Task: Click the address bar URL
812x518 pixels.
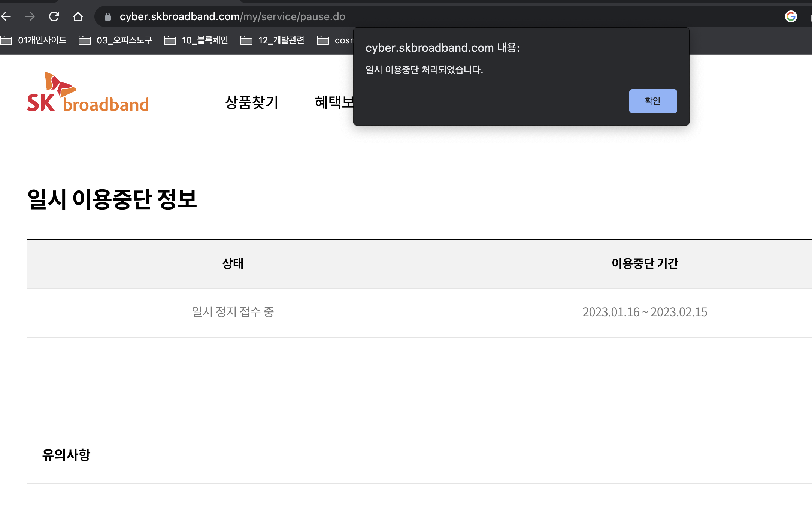Action: point(232,17)
